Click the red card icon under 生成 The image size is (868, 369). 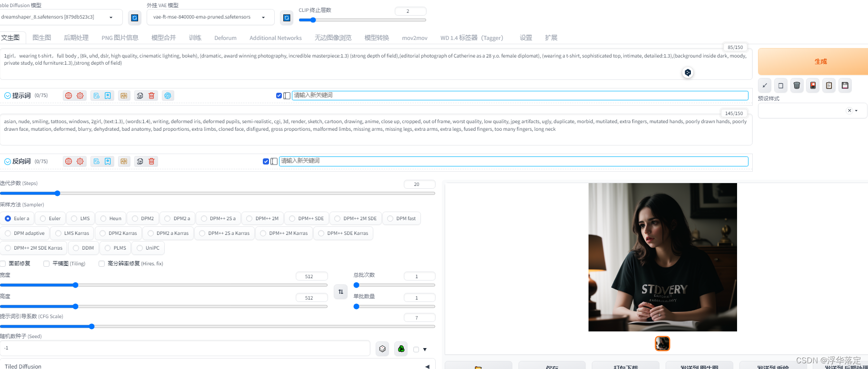click(813, 86)
